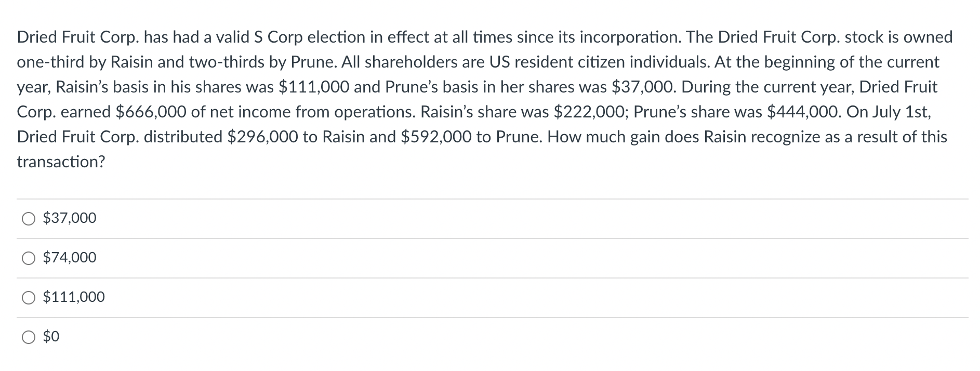
Task: Click the second answer choice row
Action: tap(208, 257)
